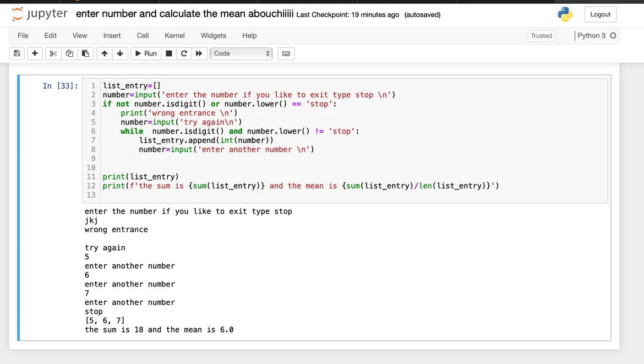Viewport: 644px width, 364px height.
Task: Open the Widgets menu
Action: 213,35
